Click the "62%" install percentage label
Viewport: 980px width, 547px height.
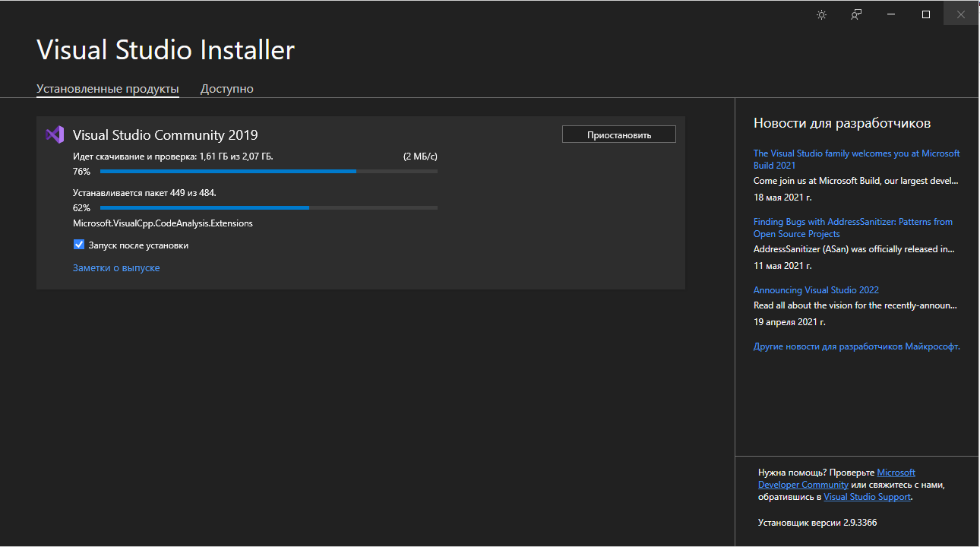point(81,207)
